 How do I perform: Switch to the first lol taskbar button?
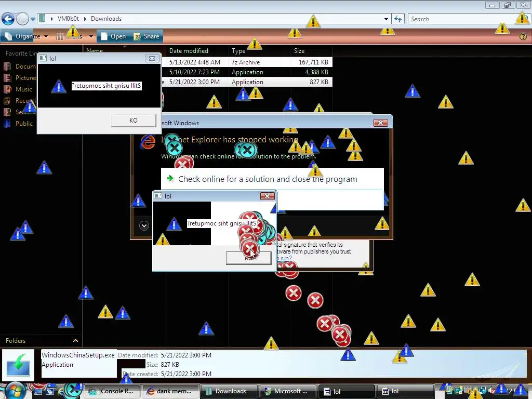coord(346,392)
